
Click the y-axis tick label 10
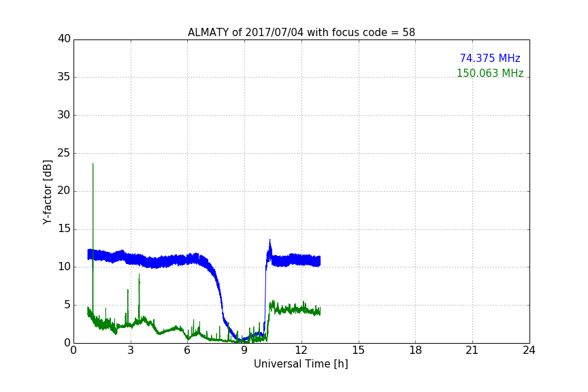[x=64, y=267]
